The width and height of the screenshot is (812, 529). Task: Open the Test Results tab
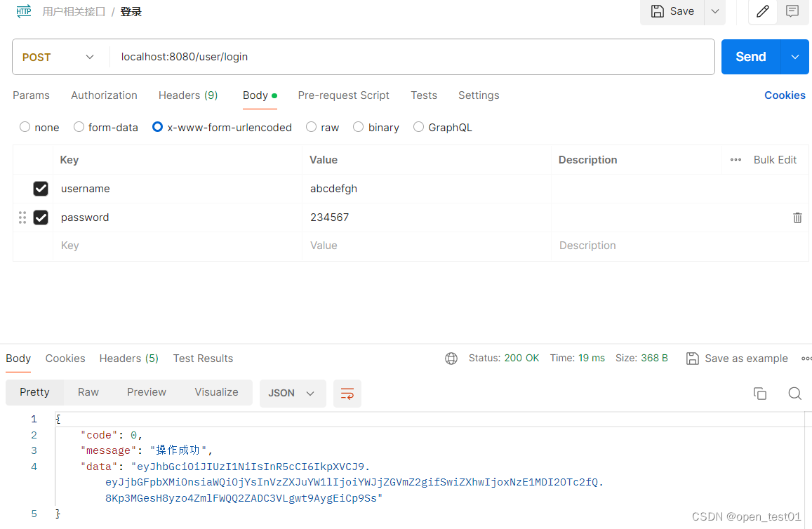point(203,359)
